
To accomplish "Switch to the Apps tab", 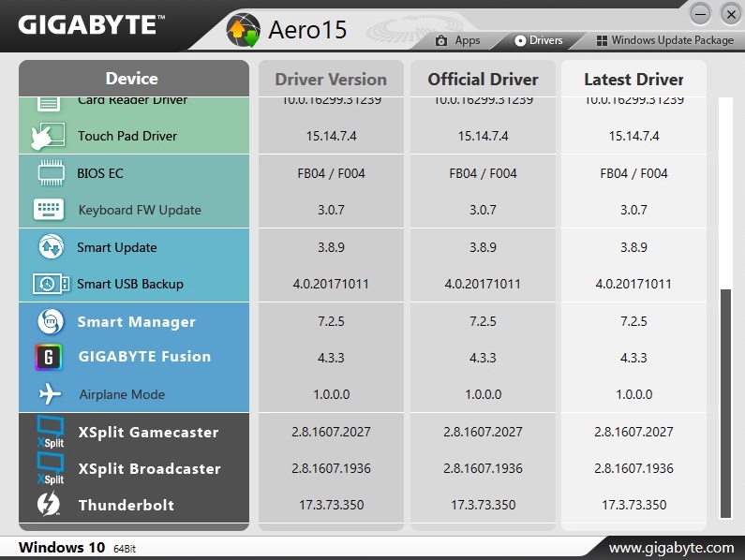I will [x=457, y=40].
